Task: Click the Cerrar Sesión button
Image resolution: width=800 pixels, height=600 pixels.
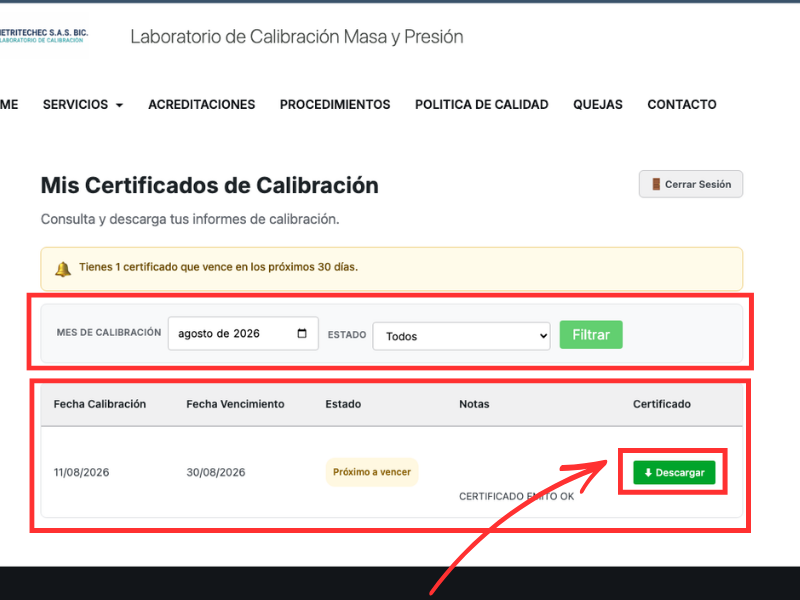Action: point(691,184)
